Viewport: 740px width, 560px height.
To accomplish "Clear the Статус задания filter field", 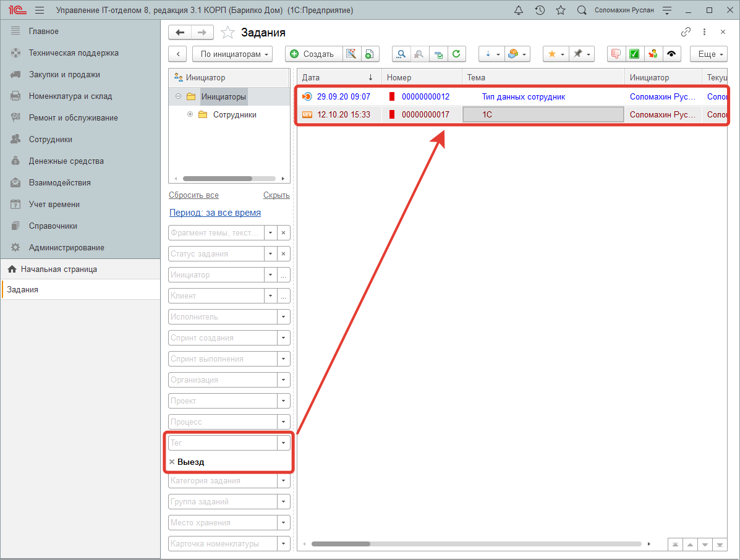I will point(284,254).
